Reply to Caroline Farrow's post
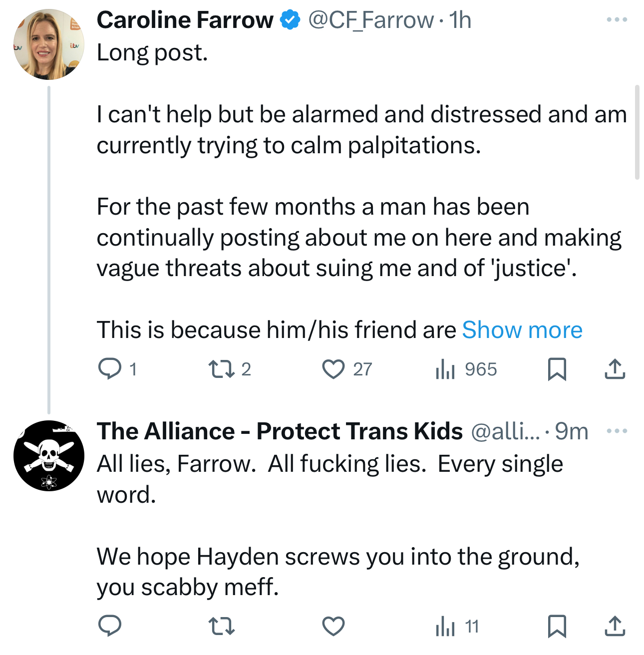 tap(110, 369)
